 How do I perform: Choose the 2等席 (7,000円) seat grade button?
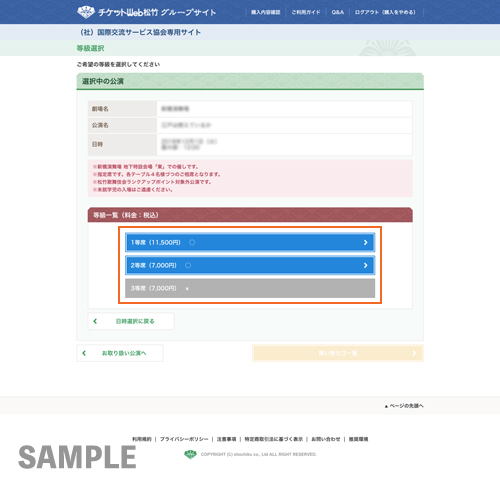[x=250, y=265]
